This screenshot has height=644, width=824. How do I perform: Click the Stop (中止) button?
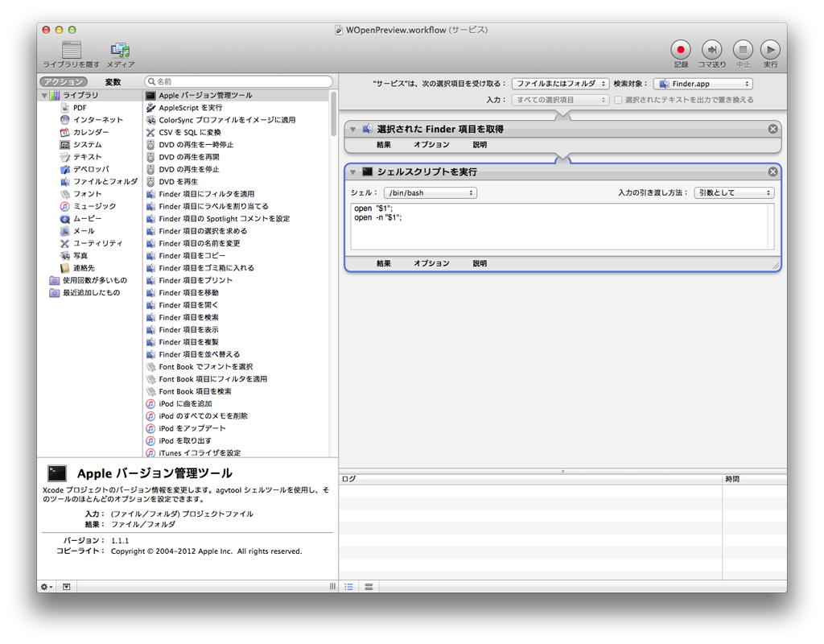(x=743, y=50)
